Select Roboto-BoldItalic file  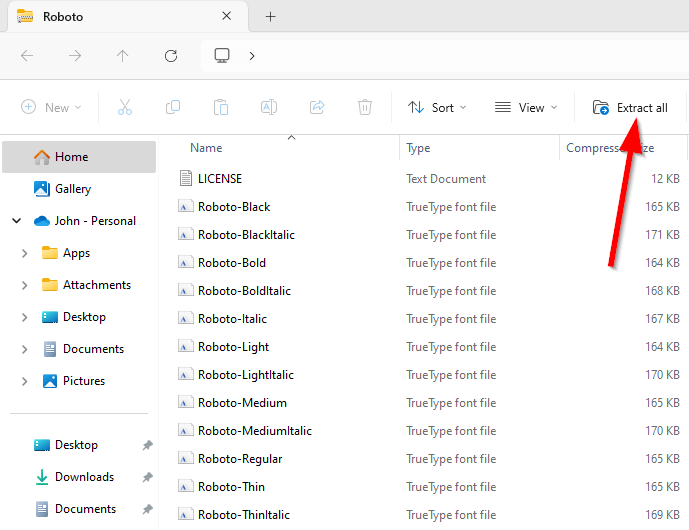[244, 291]
